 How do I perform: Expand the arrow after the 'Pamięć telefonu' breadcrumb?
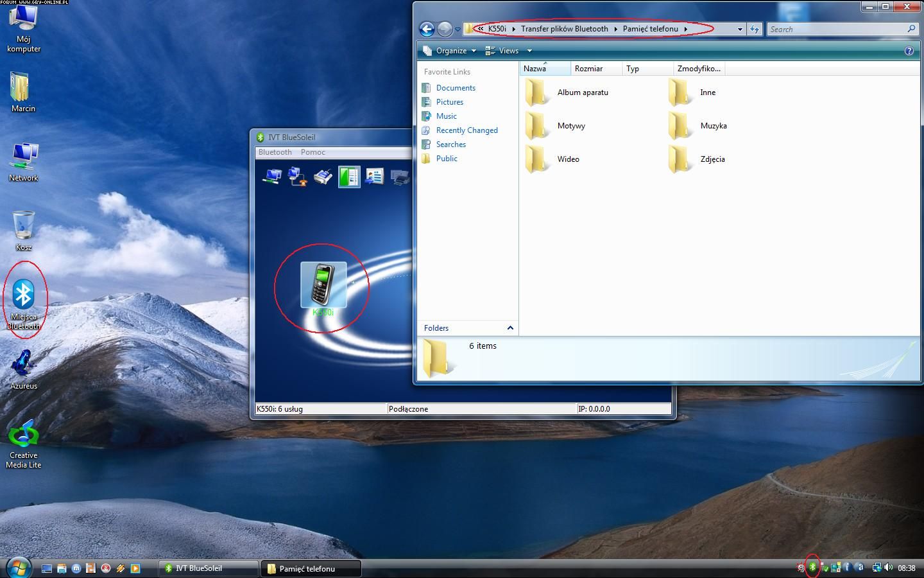coord(685,29)
